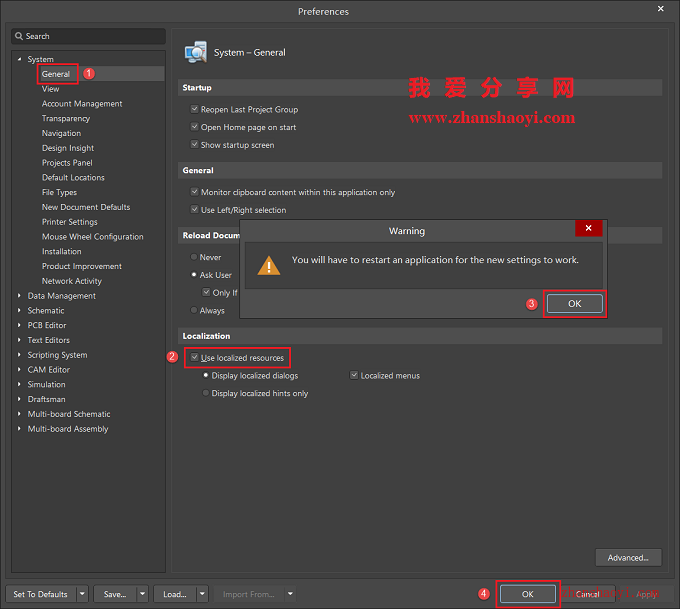This screenshot has height=609, width=680.
Task: Select General under System
Action: 56,74
